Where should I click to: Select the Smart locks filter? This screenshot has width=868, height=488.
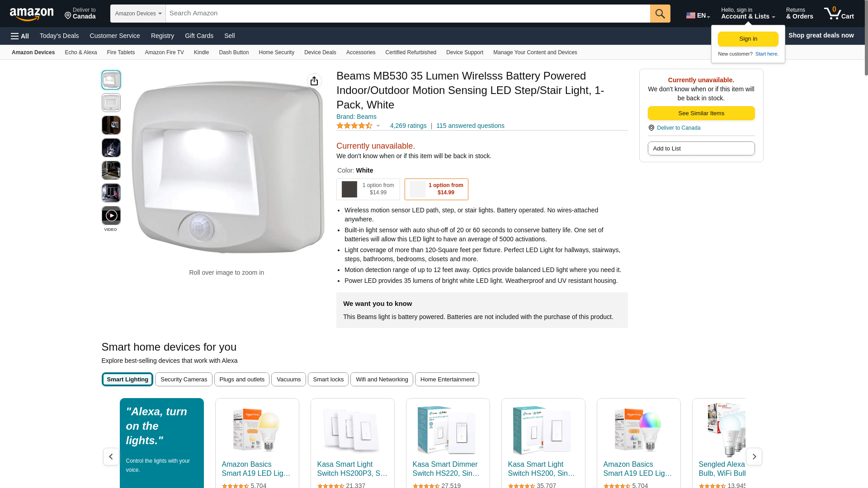[x=328, y=380]
